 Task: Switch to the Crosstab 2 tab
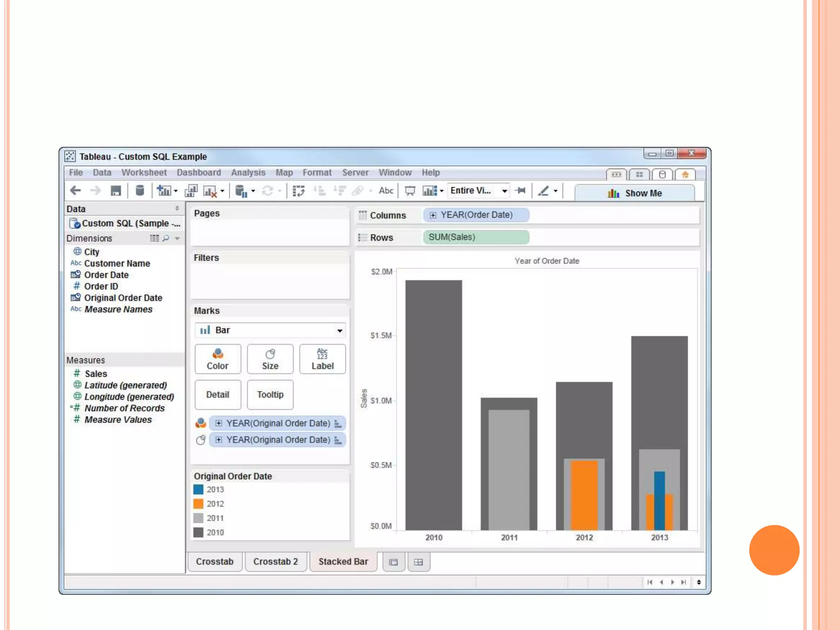(275, 562)
